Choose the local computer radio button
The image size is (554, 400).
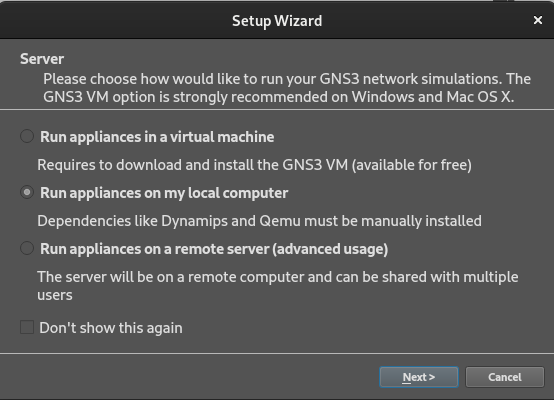(x=27, y=193)
